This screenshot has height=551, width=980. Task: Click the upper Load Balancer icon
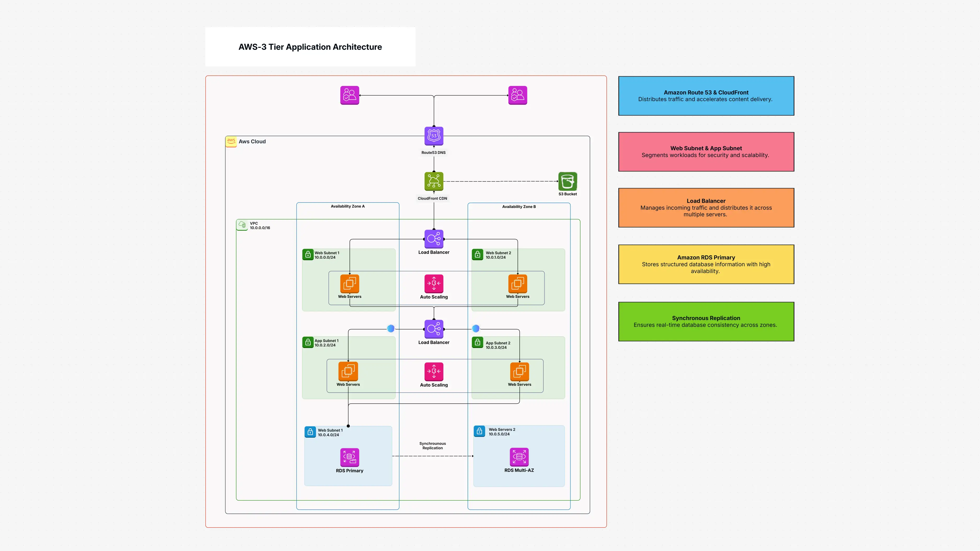(434, 239)
